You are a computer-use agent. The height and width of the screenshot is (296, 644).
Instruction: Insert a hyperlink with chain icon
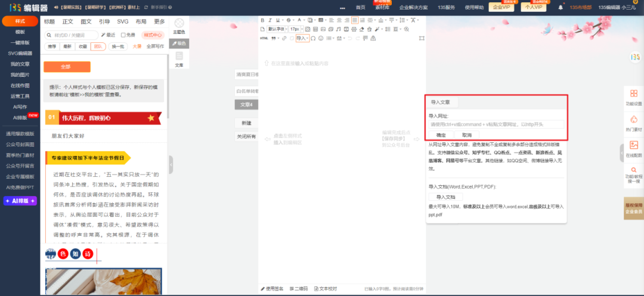click(x=284, y=38)
